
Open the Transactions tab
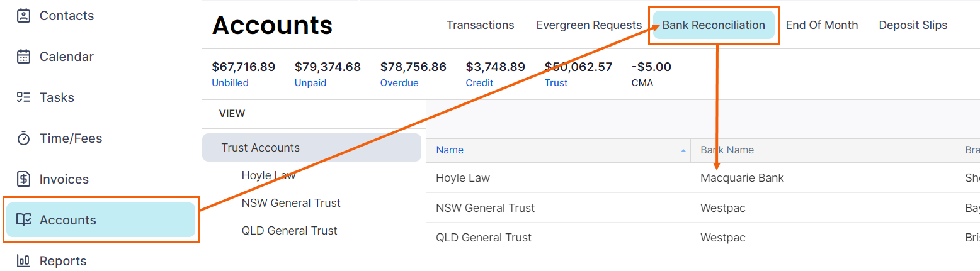480,25
